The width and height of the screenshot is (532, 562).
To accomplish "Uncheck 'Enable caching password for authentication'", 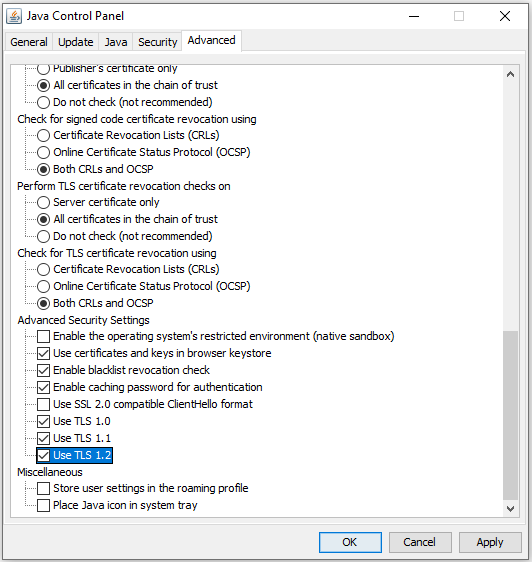I will click(x=43, y=387).
